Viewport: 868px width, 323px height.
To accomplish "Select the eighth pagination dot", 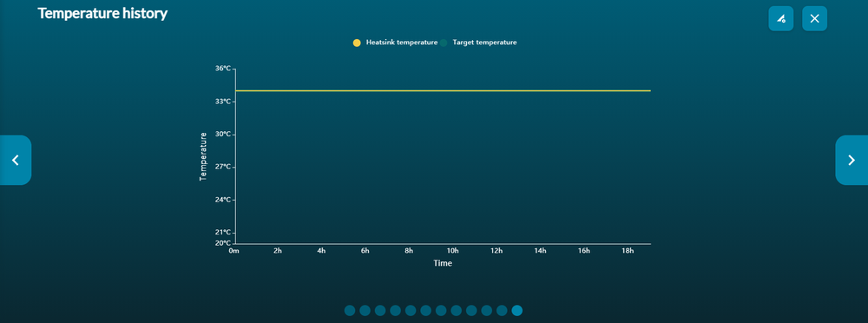I will [x=457, y=310].
